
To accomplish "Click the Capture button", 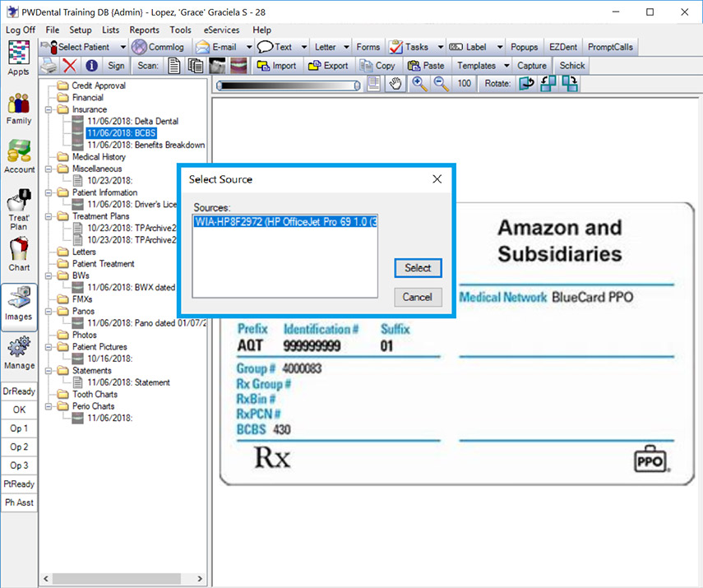I will (x=532, y=66).
